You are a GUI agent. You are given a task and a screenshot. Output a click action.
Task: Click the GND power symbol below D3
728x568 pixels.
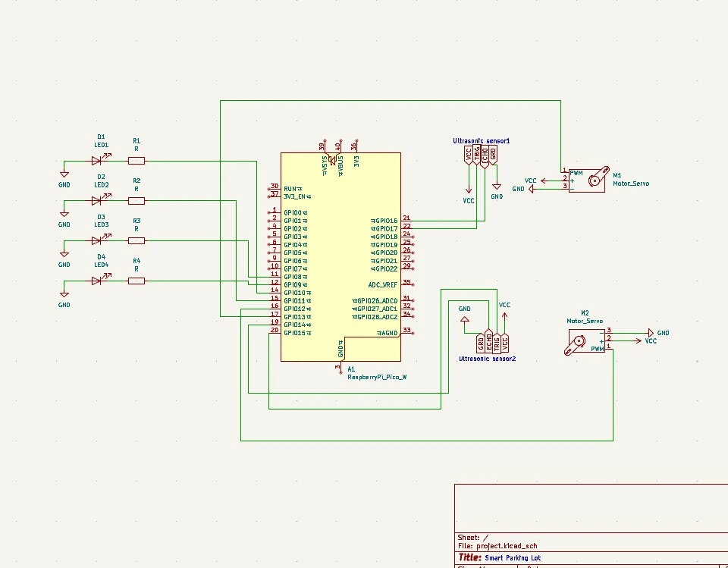pos(64,255)
